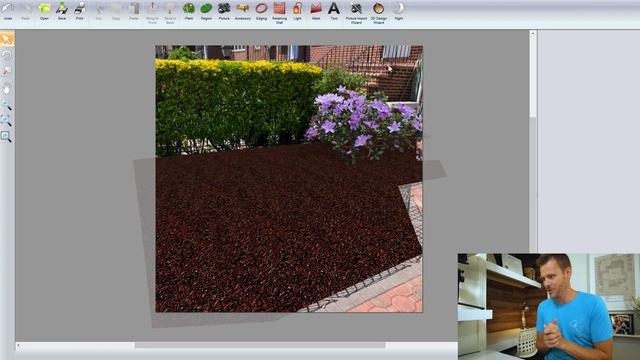Click the Cut toolbar icon

click(x=98, y=11)
